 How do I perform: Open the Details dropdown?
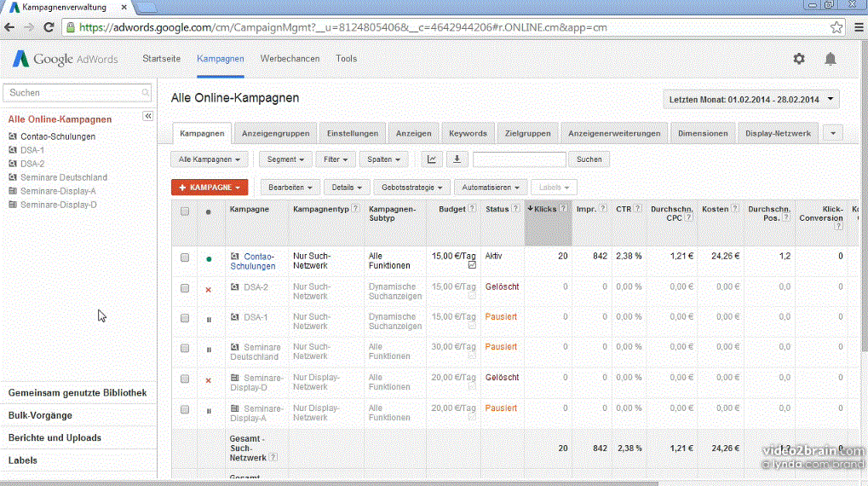(x=347, y=188)
